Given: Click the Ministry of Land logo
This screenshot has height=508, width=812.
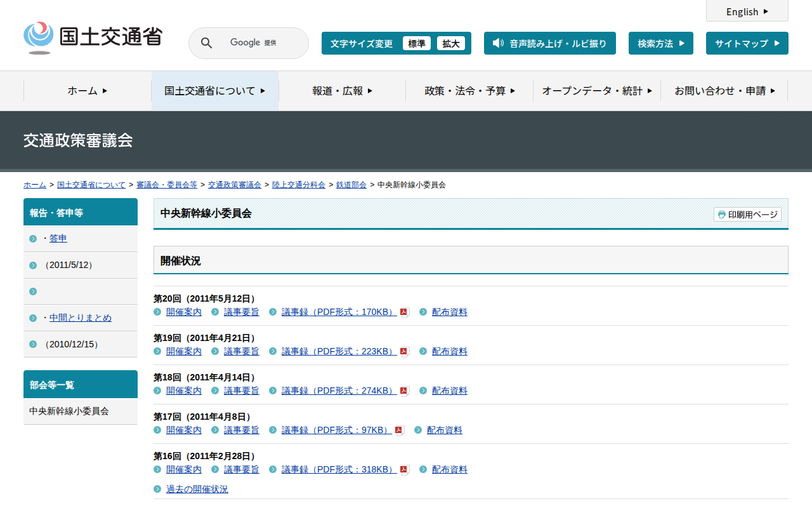Looking at the screenshot, I should (x=93, y=37).
